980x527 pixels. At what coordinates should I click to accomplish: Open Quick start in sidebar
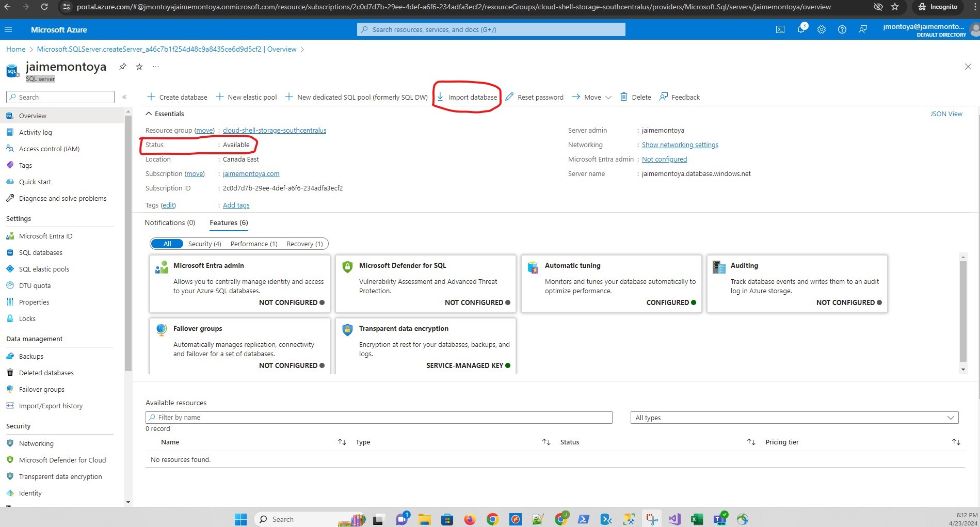pyautogui.click(x=35, y=182)
